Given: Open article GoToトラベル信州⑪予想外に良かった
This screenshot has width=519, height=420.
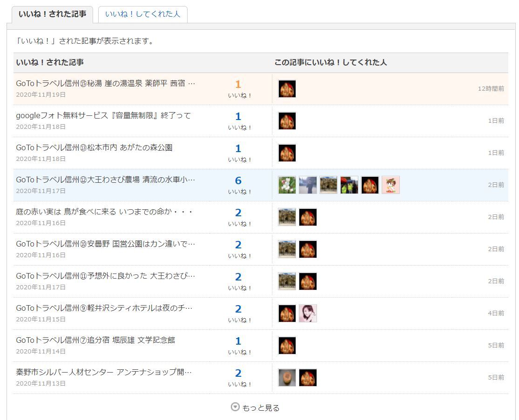Looking at the screenshot, I should (x=106, y=276).
